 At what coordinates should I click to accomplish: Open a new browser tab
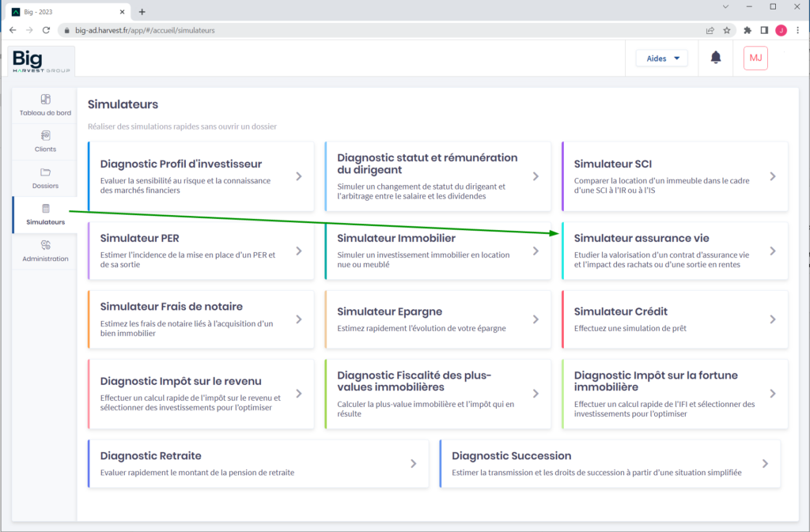pyautogui.click(x=142, y=12)
